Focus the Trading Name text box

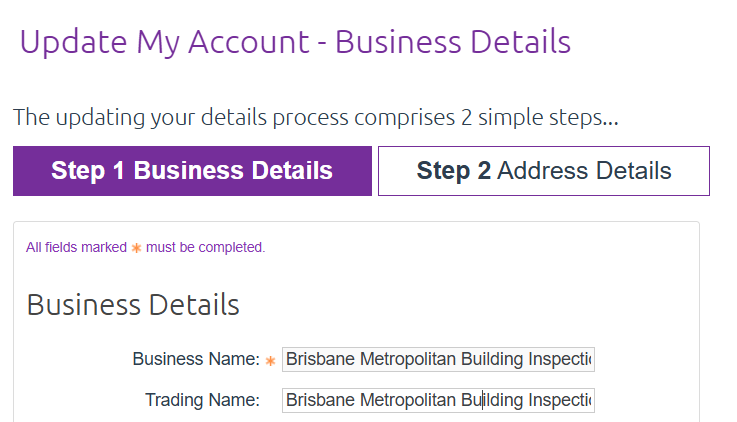438,400
